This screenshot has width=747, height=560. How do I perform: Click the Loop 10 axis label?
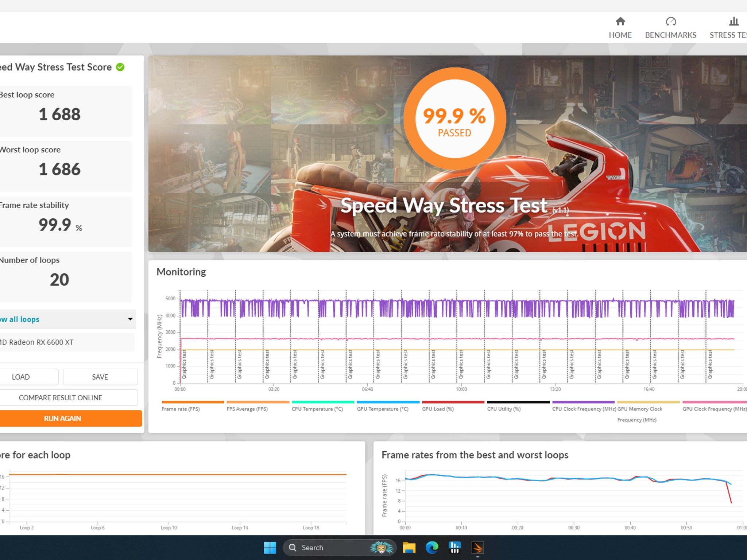[x=169, y=528]
